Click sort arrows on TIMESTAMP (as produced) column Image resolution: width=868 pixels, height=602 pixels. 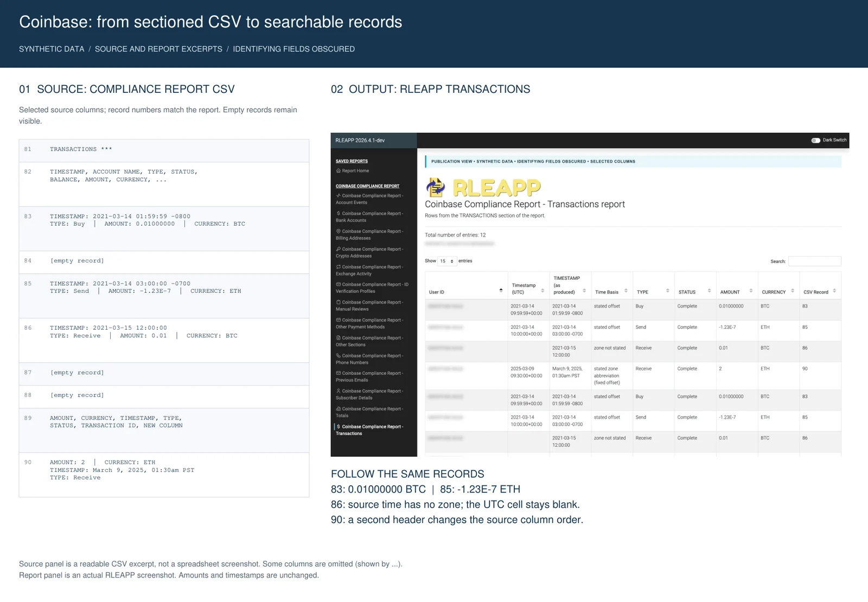pyautogui.click(x=584, y=291)
